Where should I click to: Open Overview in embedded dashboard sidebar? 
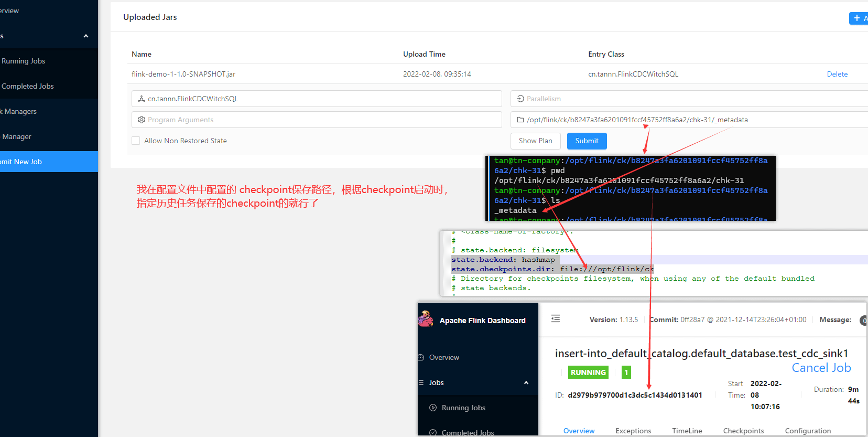(x=444, y=357)
